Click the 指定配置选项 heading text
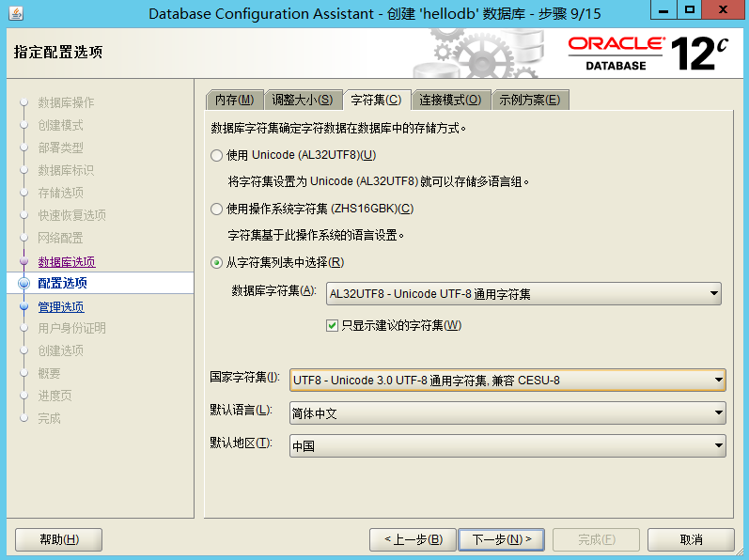The height and width of the screenshot is (560, 749). [58, 52]
